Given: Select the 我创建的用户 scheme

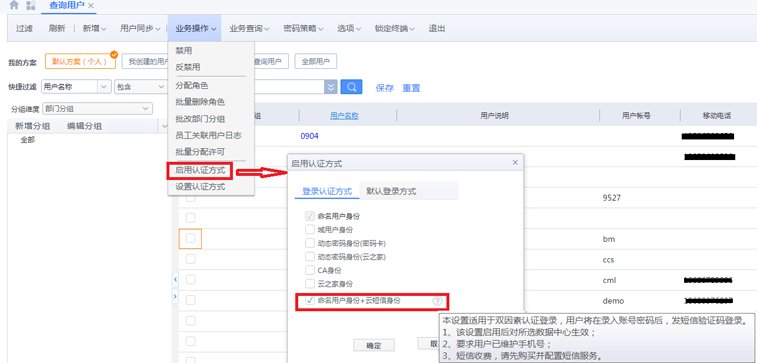Looking at the screenshot, I should click(145, 62).
